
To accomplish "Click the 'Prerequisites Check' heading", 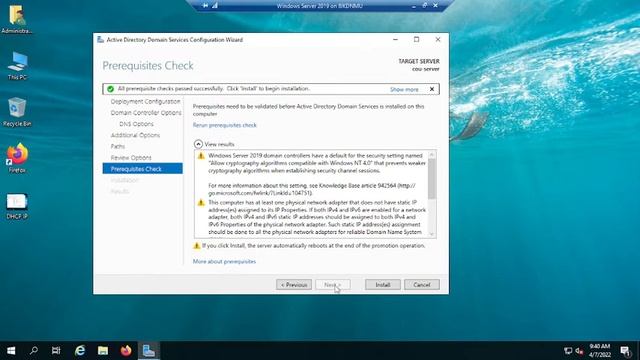I will [x=148, y=66].
